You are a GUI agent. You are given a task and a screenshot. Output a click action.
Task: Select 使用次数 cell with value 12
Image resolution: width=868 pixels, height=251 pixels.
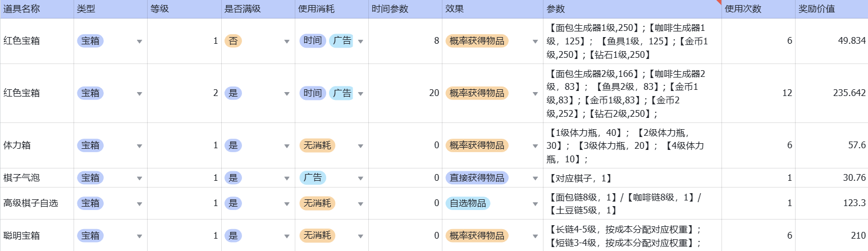pos(759,93)
